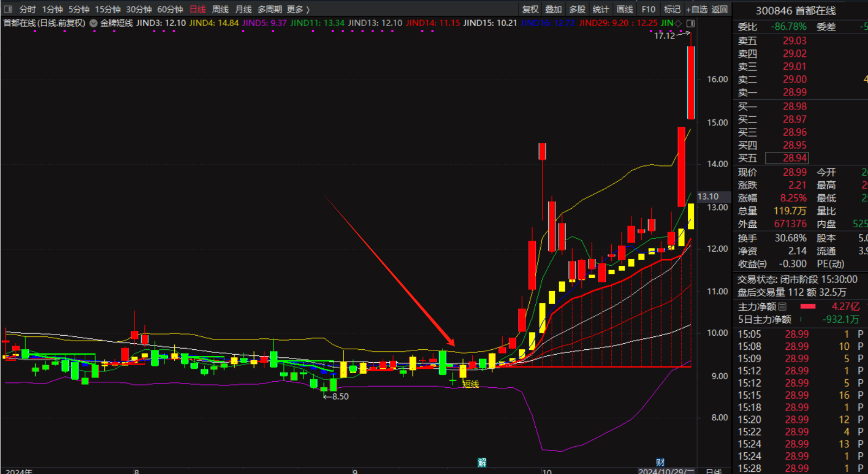Open the 统计 statistics tool
Image resolution: width=868 pixels, height=474 pixels.
point(600,9)
